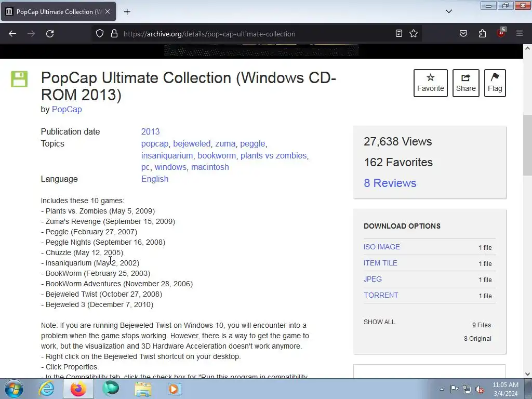Open the green globe app taskbar icon
The width and height of the screenshot is (532, 399).
tap(111, 389)
